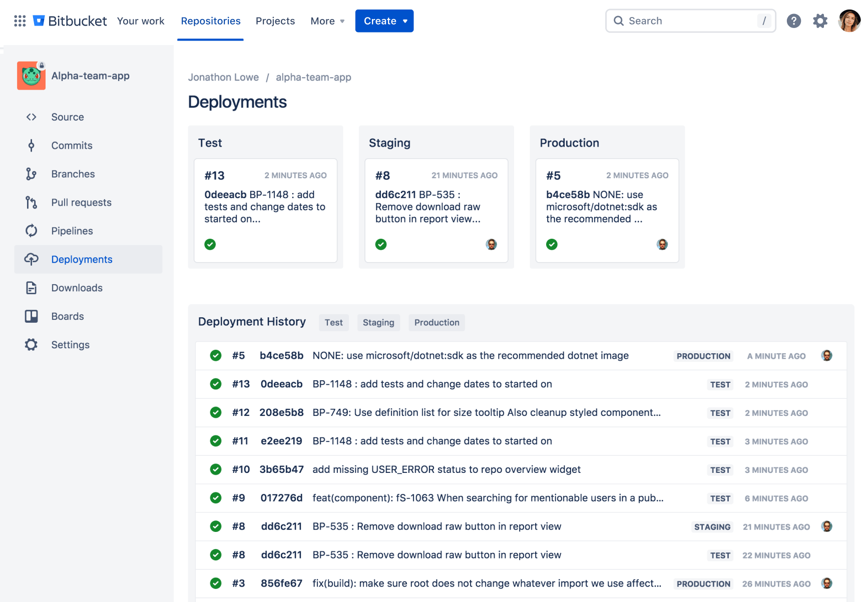The image size is (868, 602).
Task: Open Branches from the left sidebar
Action: click(31, 174)
